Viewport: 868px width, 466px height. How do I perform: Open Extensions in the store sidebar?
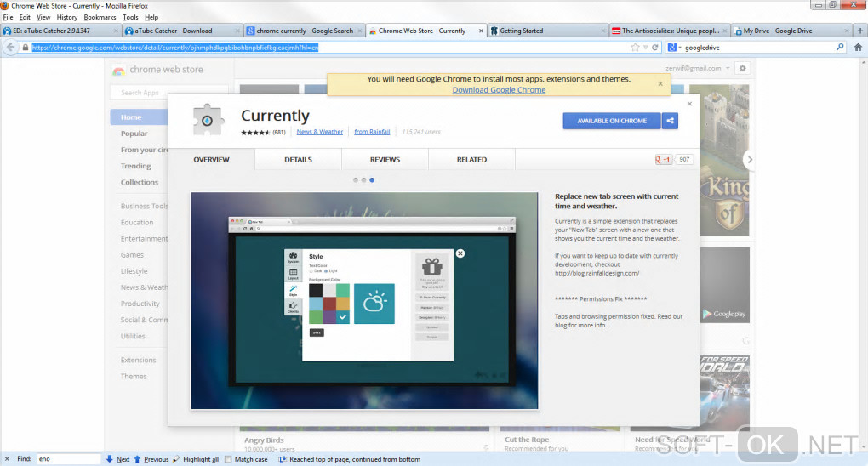(139, 360)
